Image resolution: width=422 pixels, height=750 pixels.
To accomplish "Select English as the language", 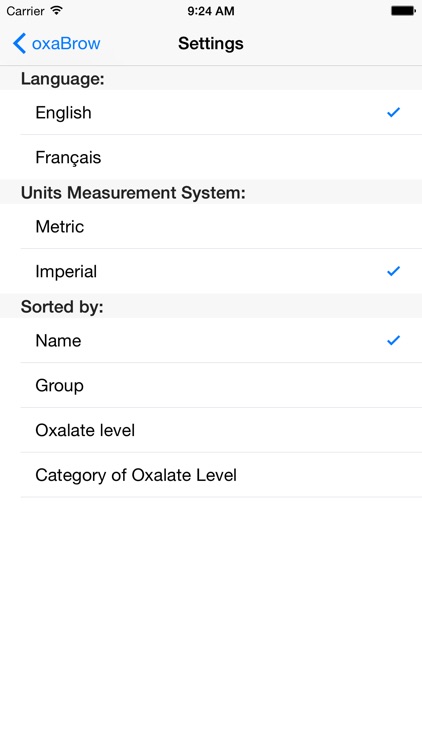I will (x=211, y=112).
